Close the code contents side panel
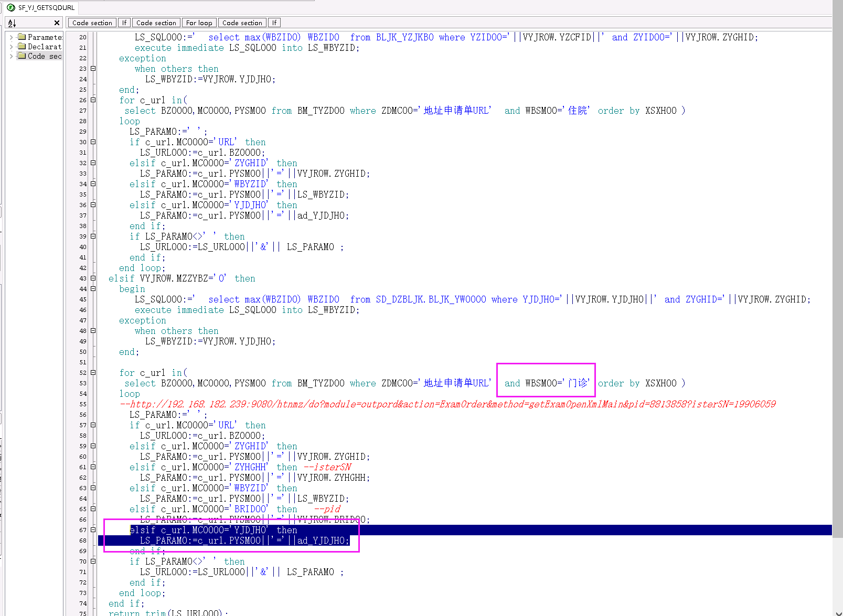This screenshot has width=843, height=616. point(57,23)
